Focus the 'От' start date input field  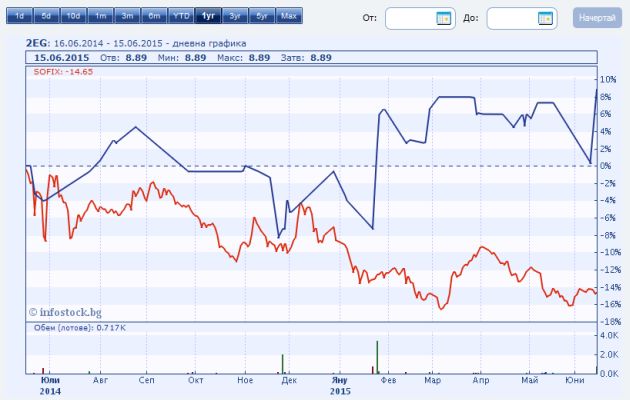[x=410, y=18]
